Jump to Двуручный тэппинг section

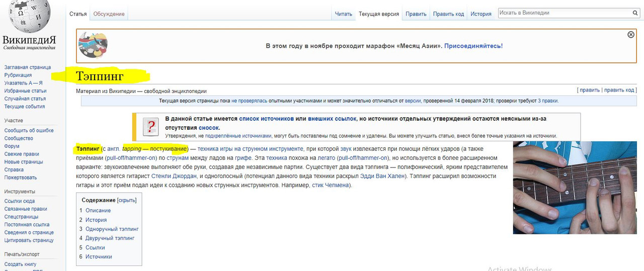pos(110,238)
